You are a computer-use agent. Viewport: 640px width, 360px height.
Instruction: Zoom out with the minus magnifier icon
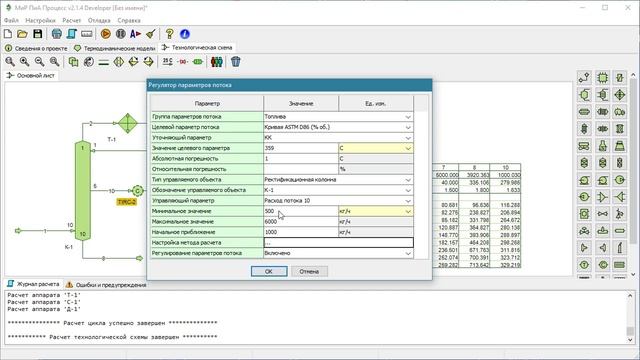point(40,62)
